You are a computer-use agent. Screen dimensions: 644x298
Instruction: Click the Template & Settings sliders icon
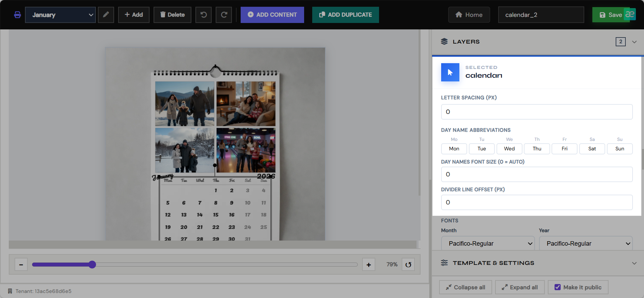click(444, 263)
